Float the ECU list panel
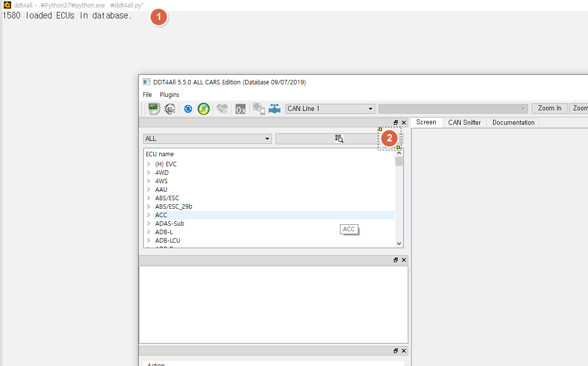This screenshot has width=588, height=366. (396, 123)
